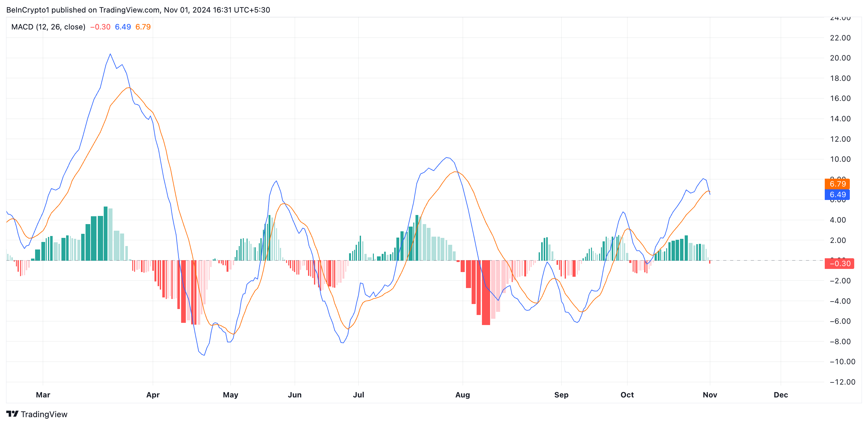Click the red -0.30 price label on axis
The height and width of the screenshot is (425, 868).
[839, 264]
